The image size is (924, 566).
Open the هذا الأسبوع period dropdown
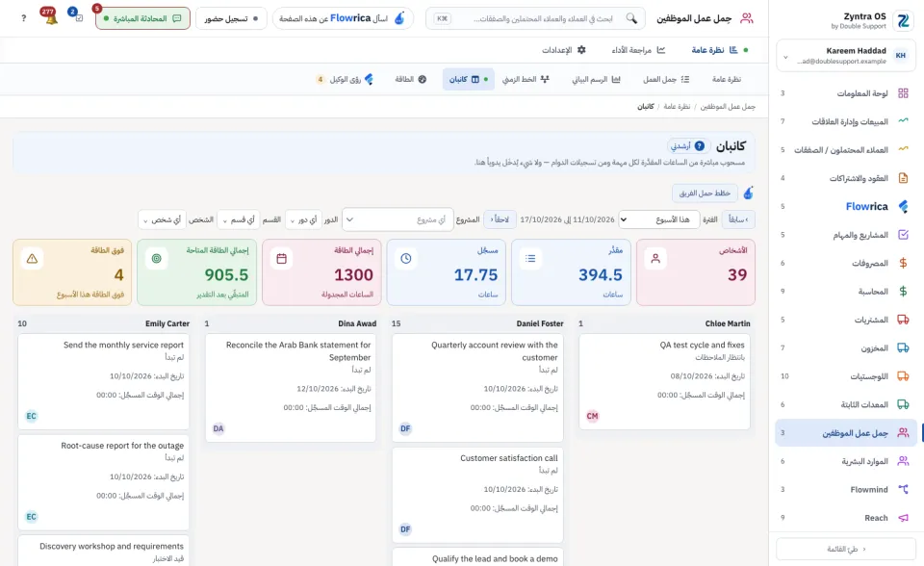(x=658, y=219)
